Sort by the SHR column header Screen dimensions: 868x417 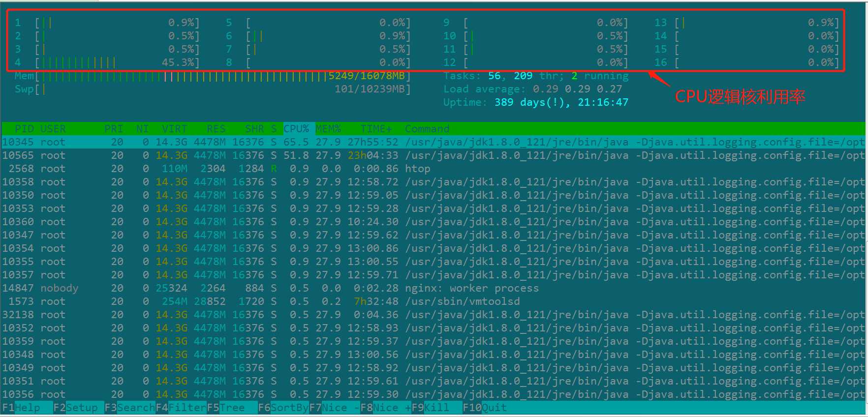[x=254, y=129]
